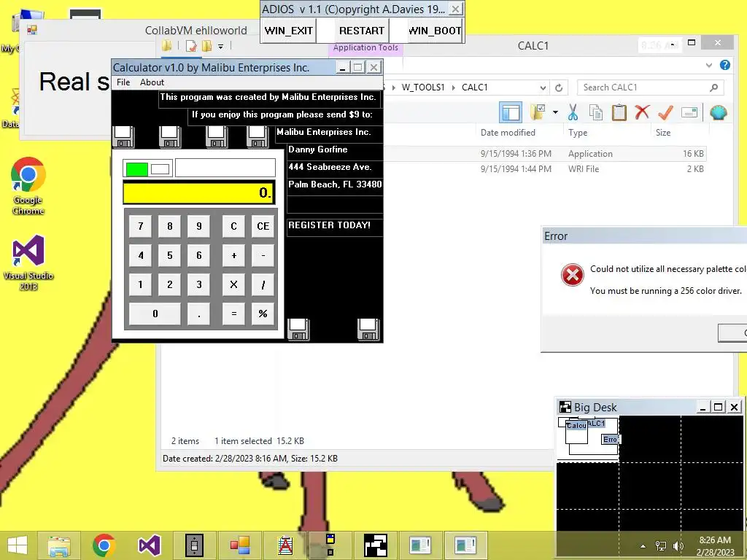Click WIN_BOOT button in ADIOS window
747x560 pixels.
click(x=435, y=31)
